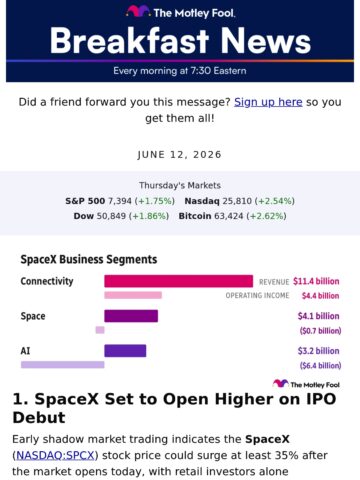
Task: Click the AI revenue bar
Action: (x=125, y=351)
